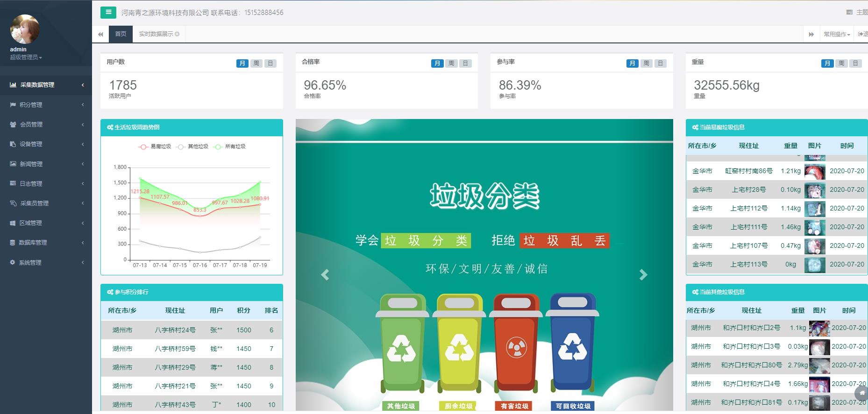The height and width of the screenshot is (414, 868).
Task: Select 周 in the 合格率 card
Action: pos(451,63)
